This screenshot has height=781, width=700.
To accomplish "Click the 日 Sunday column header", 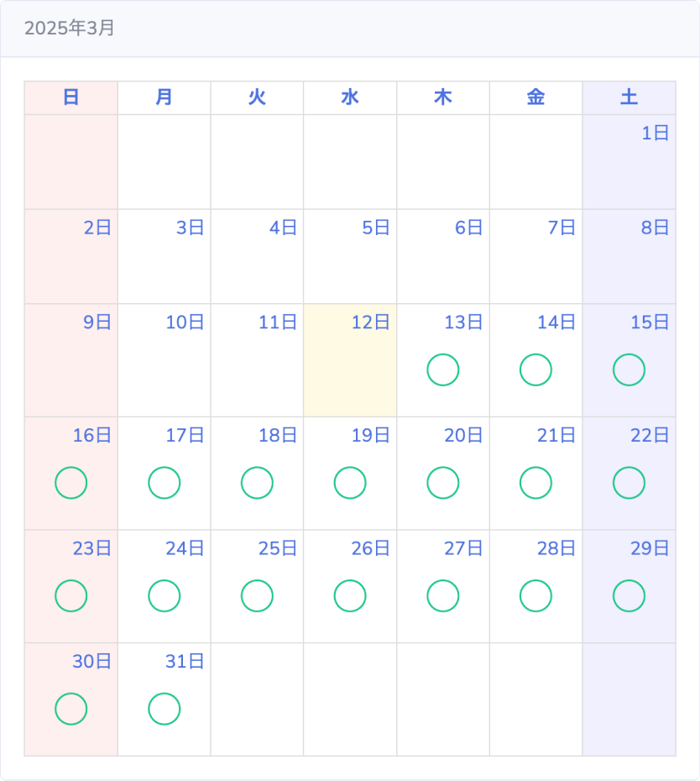I will (71, 97).
